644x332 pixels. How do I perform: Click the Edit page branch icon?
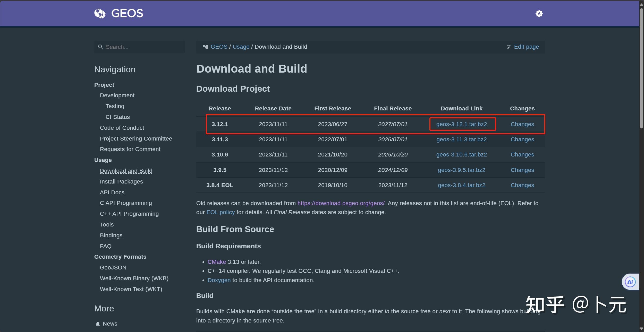pos(509,47)
